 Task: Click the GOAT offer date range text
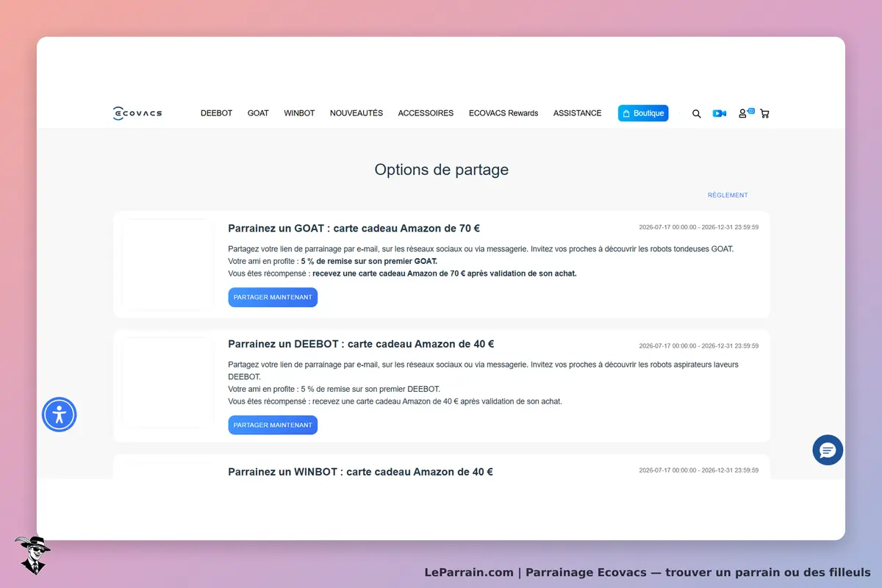tap(699, 227)
